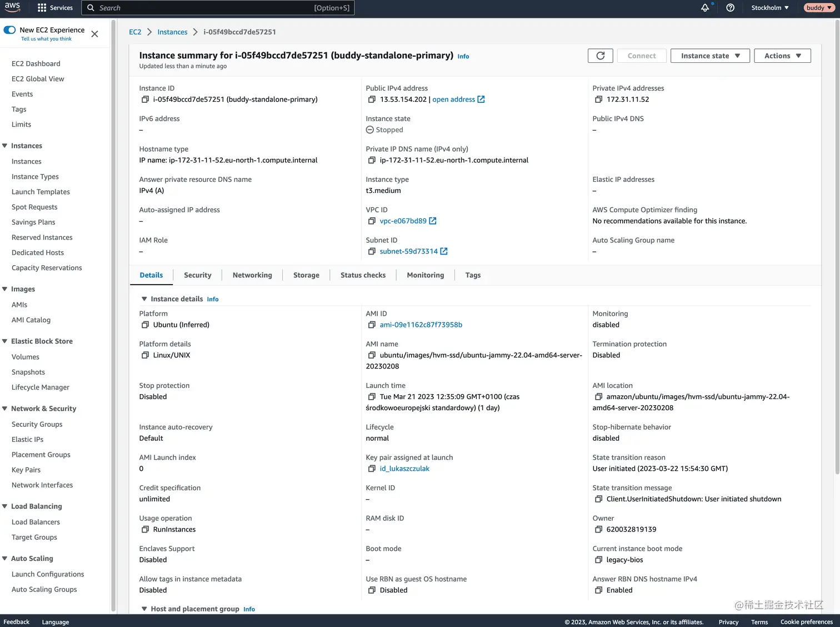Open the notifications bell

705,8
